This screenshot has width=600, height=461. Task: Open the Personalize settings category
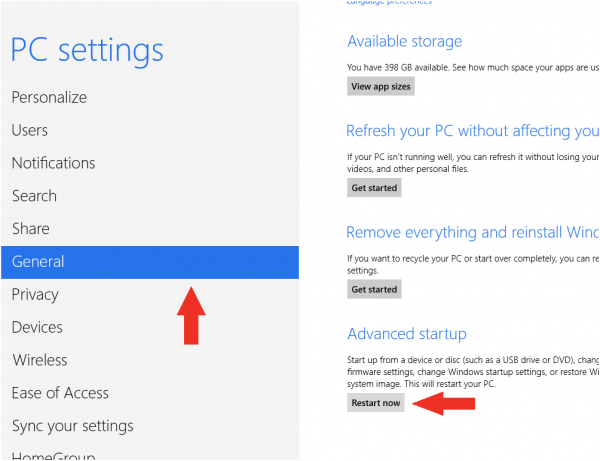coord(49,98)
